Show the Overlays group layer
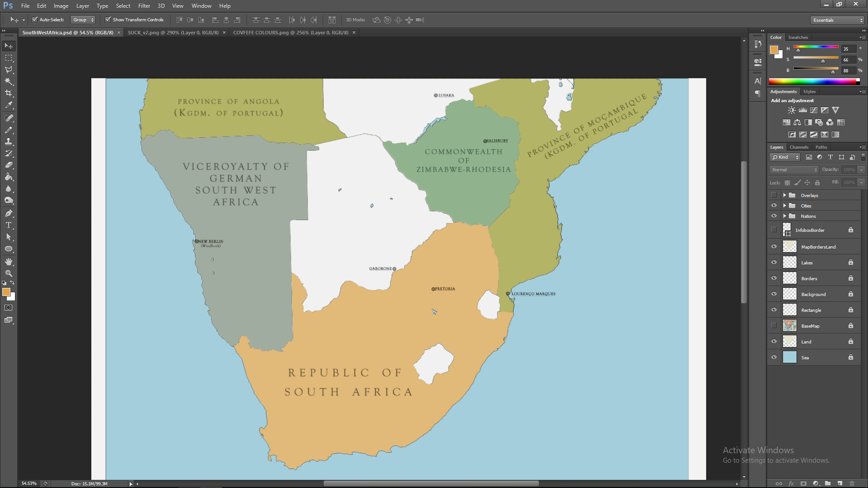Viewport: 868px width, 488px height. 774,195
